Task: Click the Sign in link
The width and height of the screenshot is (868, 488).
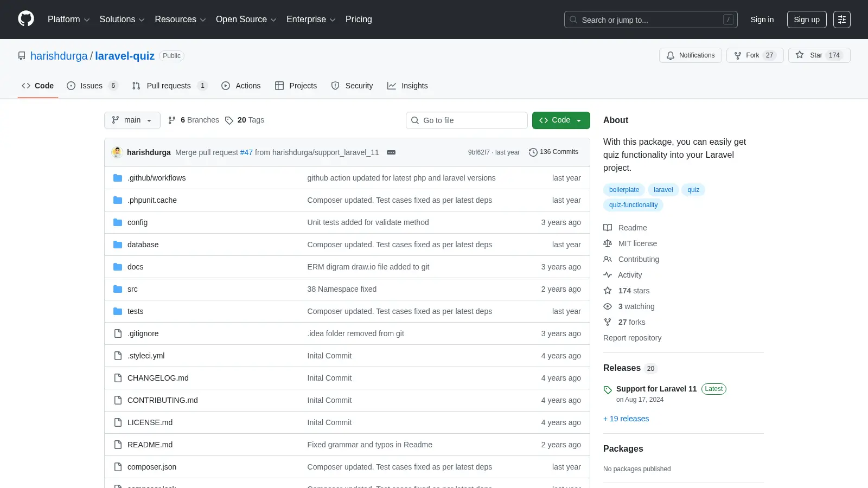Action: 762,20
